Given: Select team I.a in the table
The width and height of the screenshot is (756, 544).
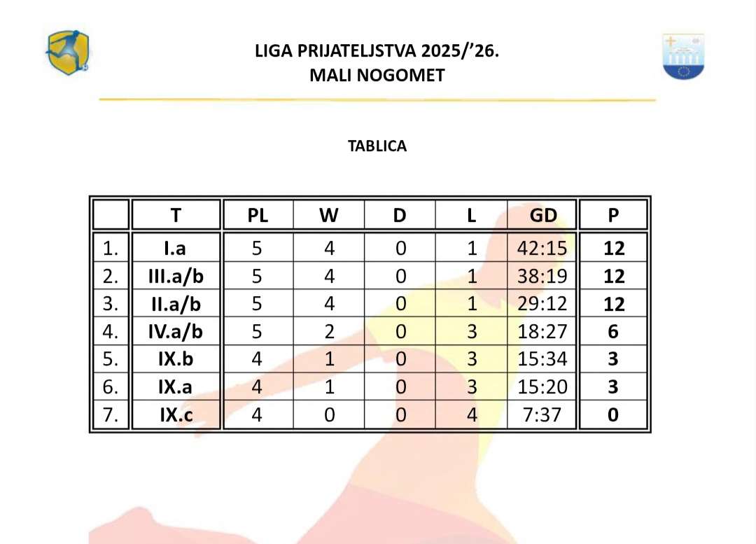Looking at the screenshot, I should 175,249.
